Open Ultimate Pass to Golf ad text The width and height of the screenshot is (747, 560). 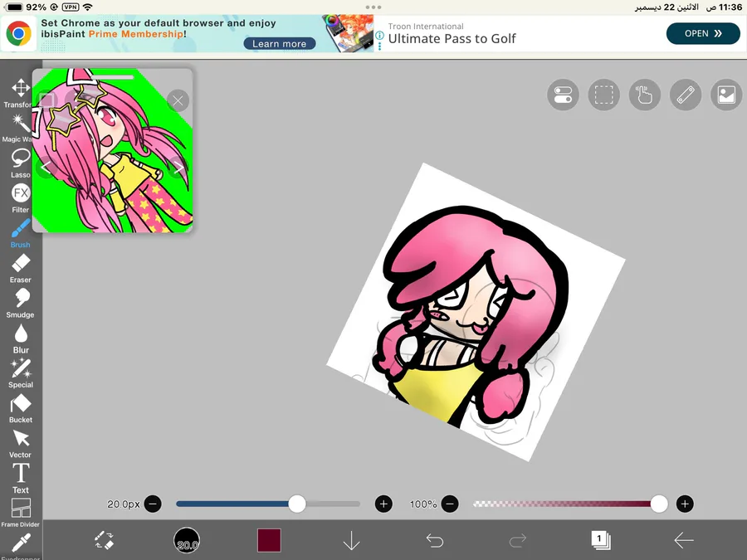(x=452, y=38)
